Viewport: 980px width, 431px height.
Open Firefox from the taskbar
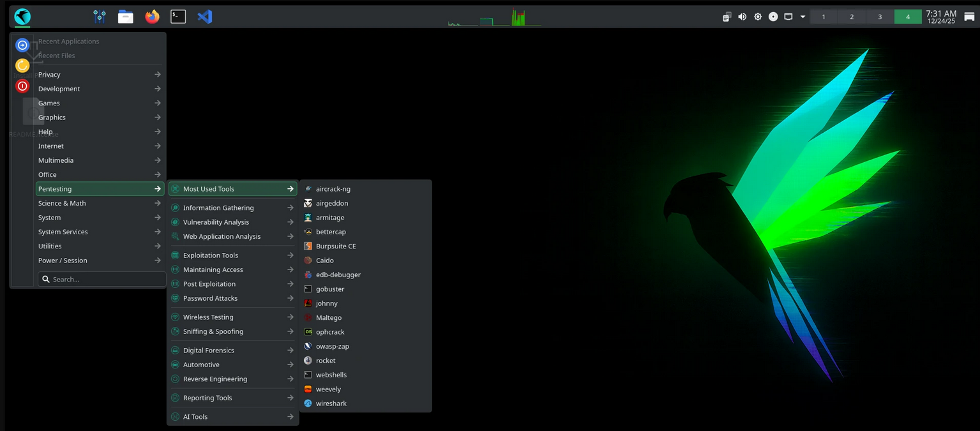point(151,17)
